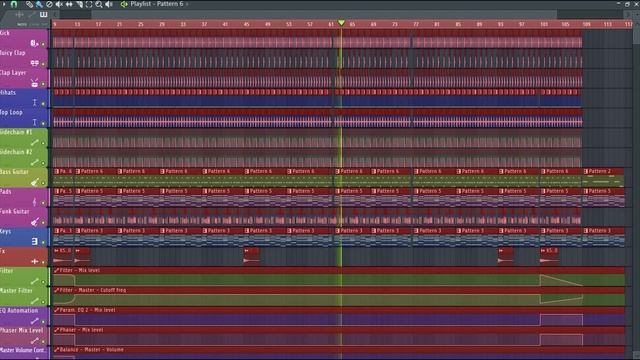640x360 pixels.
Task: Mute the Funk Guitar track
Action: tap(43, 222)
